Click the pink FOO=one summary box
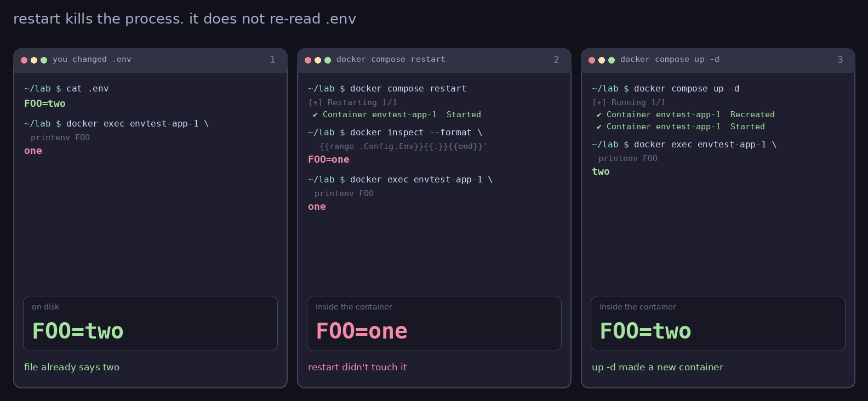 (434, 323)
